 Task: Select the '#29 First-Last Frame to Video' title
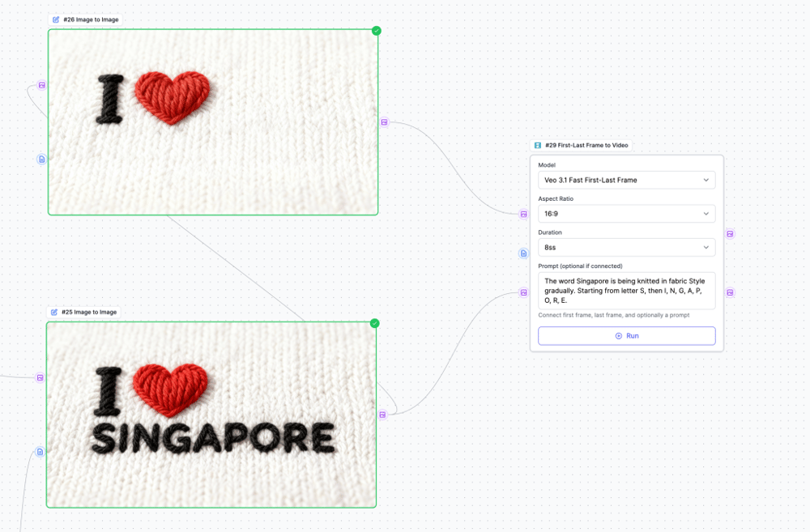(x=586, y=146)
